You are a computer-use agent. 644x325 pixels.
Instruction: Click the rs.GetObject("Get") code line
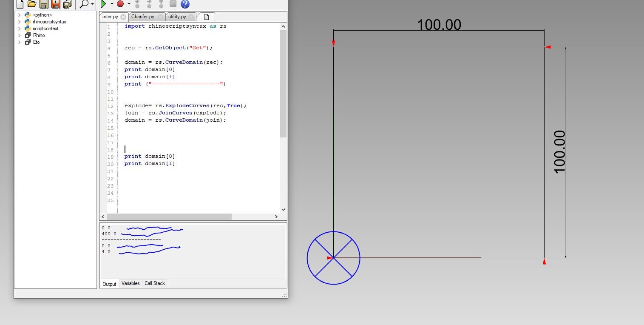[168, 48]
